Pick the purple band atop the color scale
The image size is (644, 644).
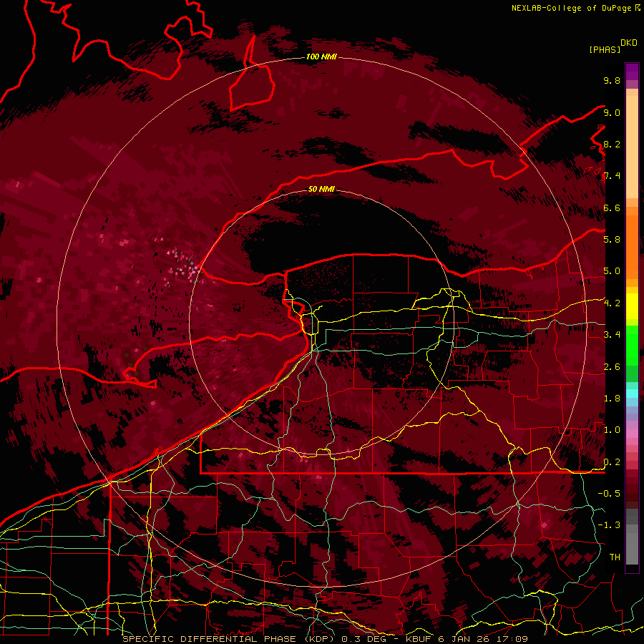tap(632, 72)
